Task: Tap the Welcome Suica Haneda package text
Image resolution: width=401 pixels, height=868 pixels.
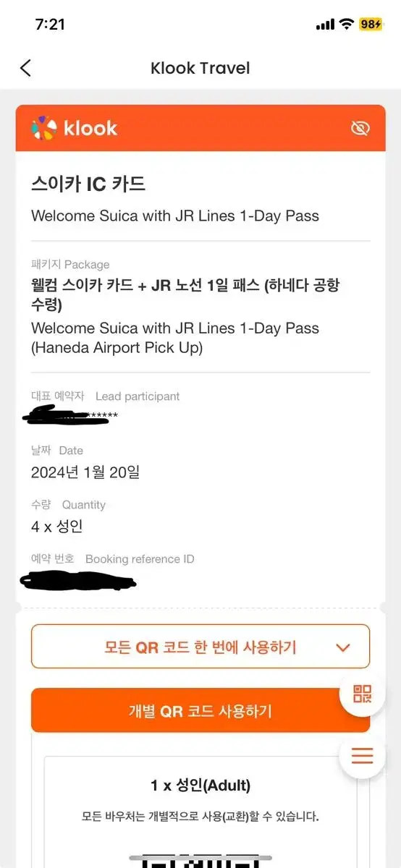Action: pos(175,338)
